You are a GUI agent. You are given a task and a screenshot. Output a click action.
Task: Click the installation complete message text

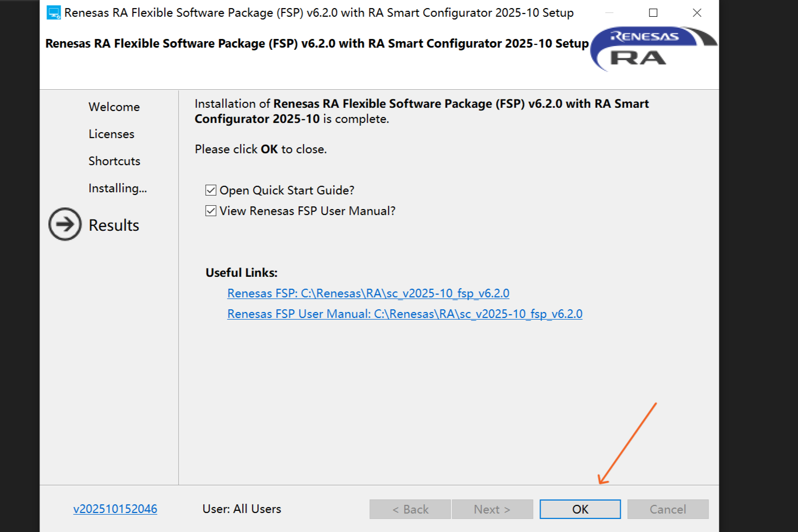coord(421,111)
